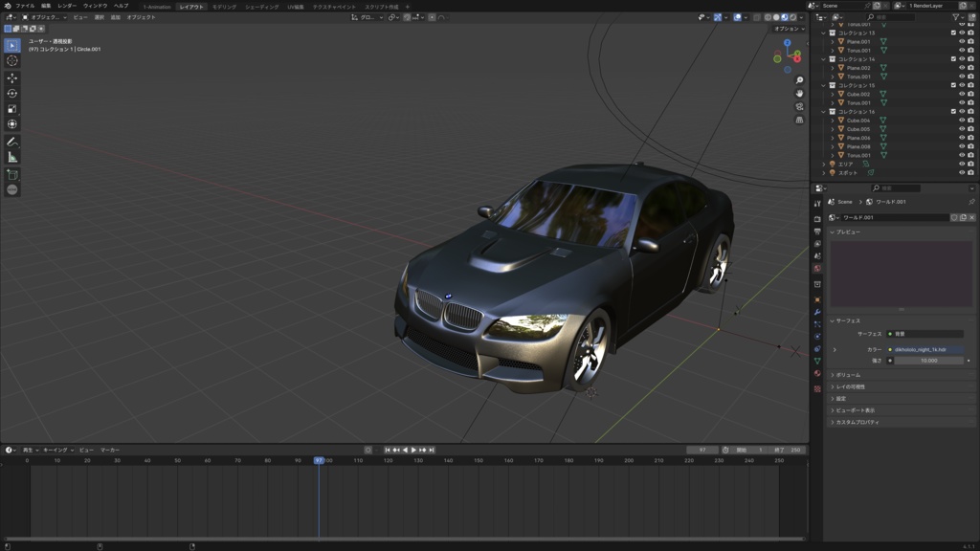This screenshot has height=551, width=980.
Task: Expand Plane.002 in outliner
Action: pos(833,68)
